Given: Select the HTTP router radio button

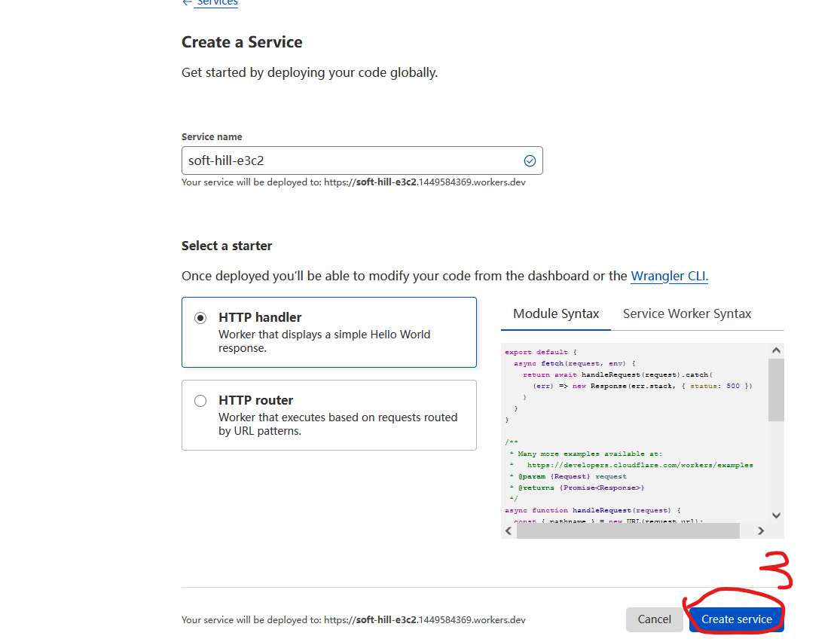Looking at the screenshot, I should (200, 401).
